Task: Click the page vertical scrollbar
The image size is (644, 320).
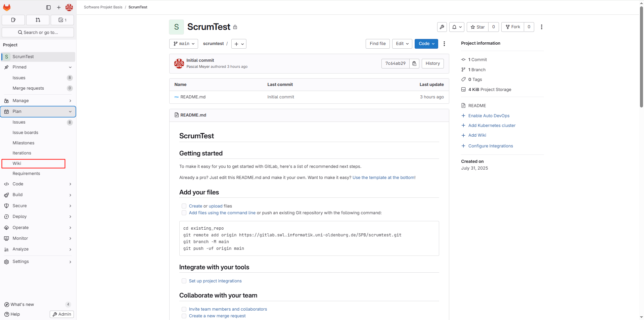Action: click(x=641, y=57)
